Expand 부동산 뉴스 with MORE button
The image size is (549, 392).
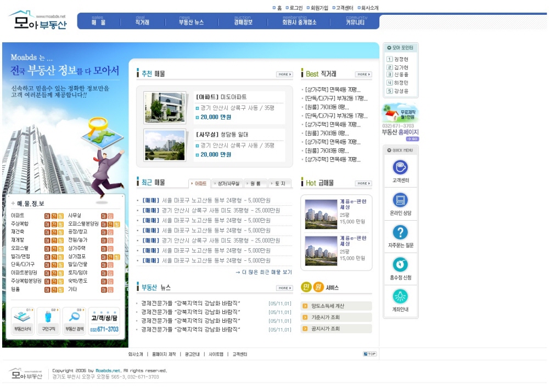coord(284,288)
